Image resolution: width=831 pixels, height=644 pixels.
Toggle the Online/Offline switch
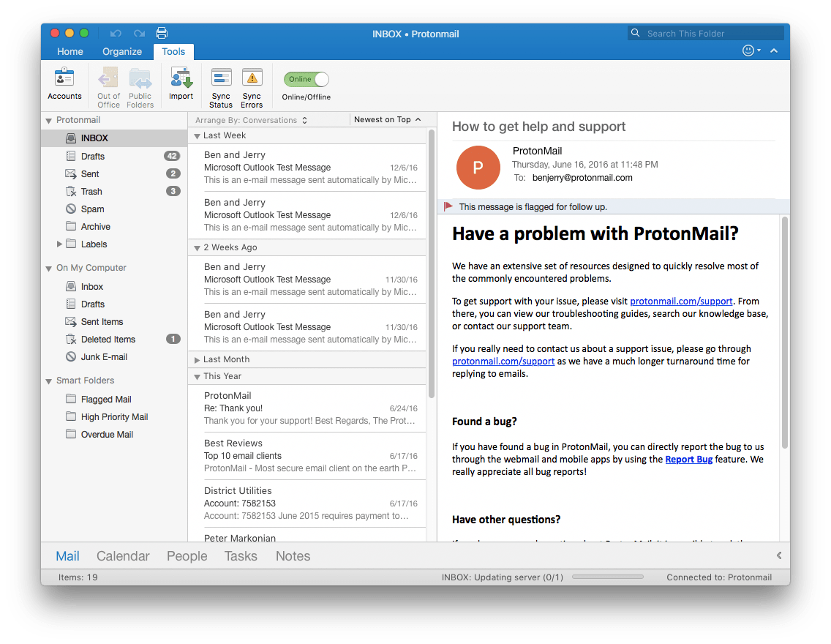click(306, 79)
